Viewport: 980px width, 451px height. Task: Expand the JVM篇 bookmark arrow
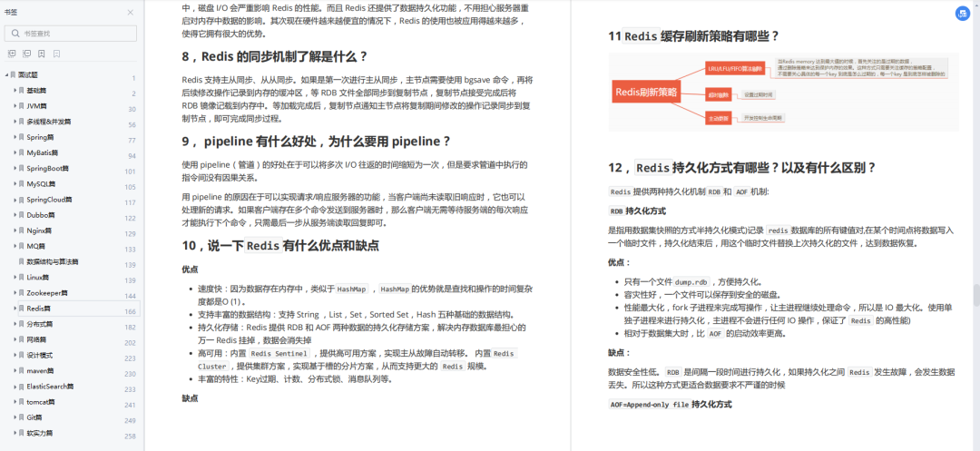(15, 106)
